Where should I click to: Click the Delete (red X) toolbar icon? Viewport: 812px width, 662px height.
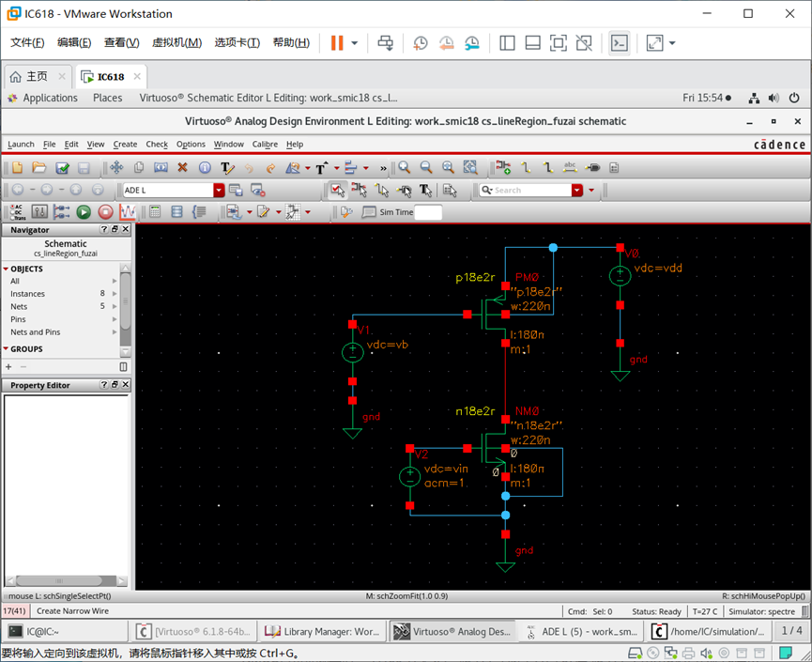(182, 167)
